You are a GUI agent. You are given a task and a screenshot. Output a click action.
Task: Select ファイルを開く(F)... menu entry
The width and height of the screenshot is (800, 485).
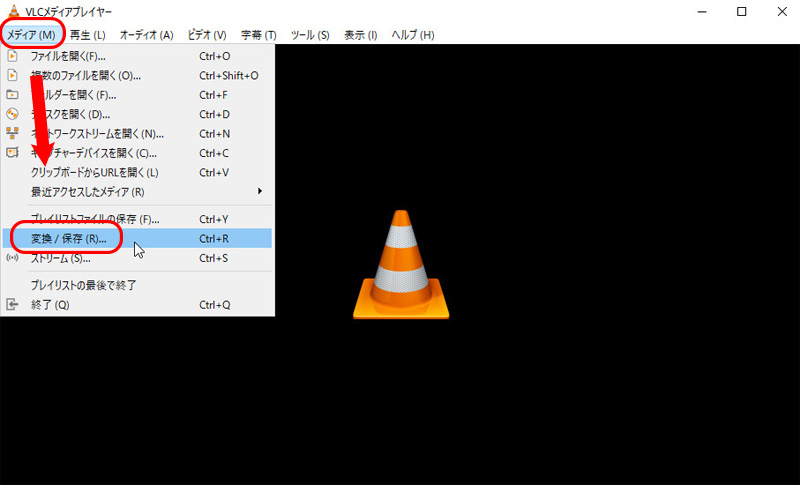[x=137, y=56]
